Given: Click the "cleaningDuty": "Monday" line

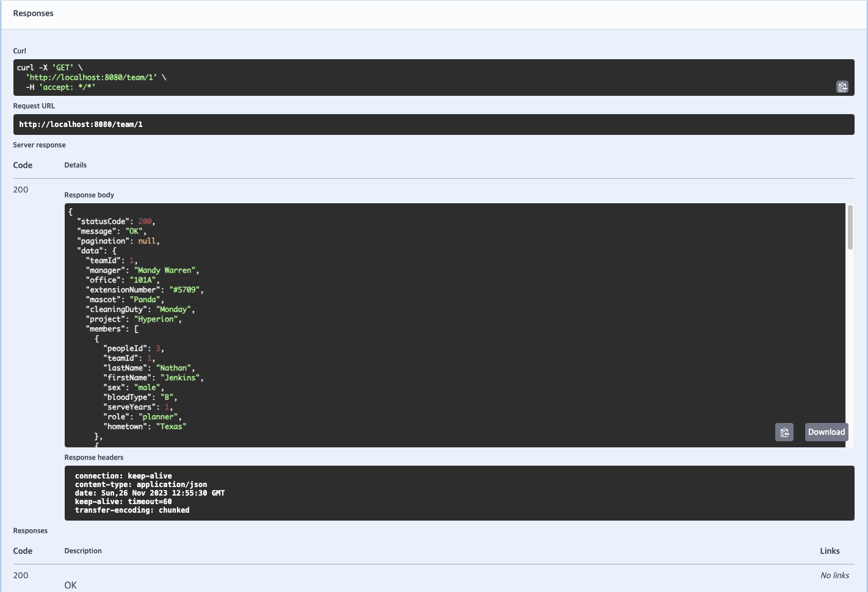Looking at the screenshot, I should pyautogui.click(x=140, y=309).
